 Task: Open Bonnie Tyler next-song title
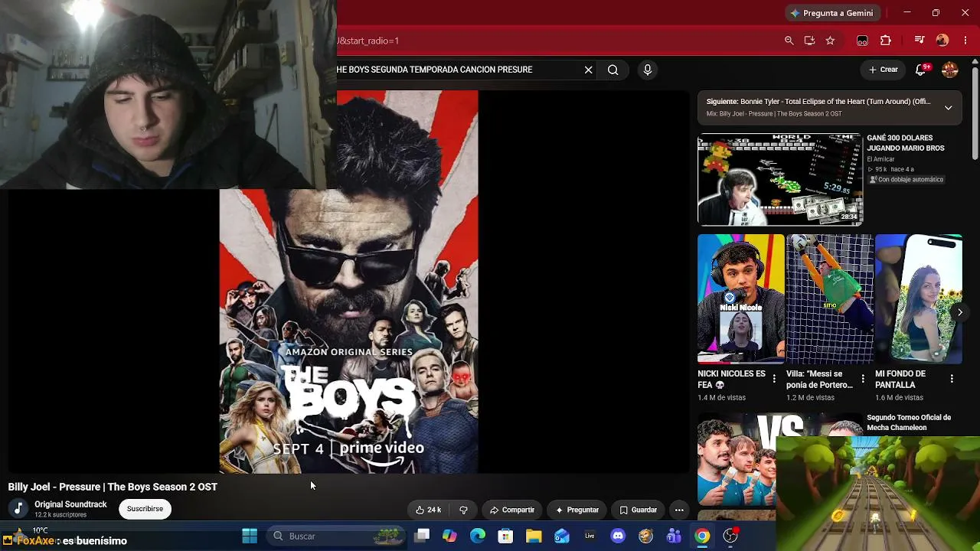pos(818,102)
